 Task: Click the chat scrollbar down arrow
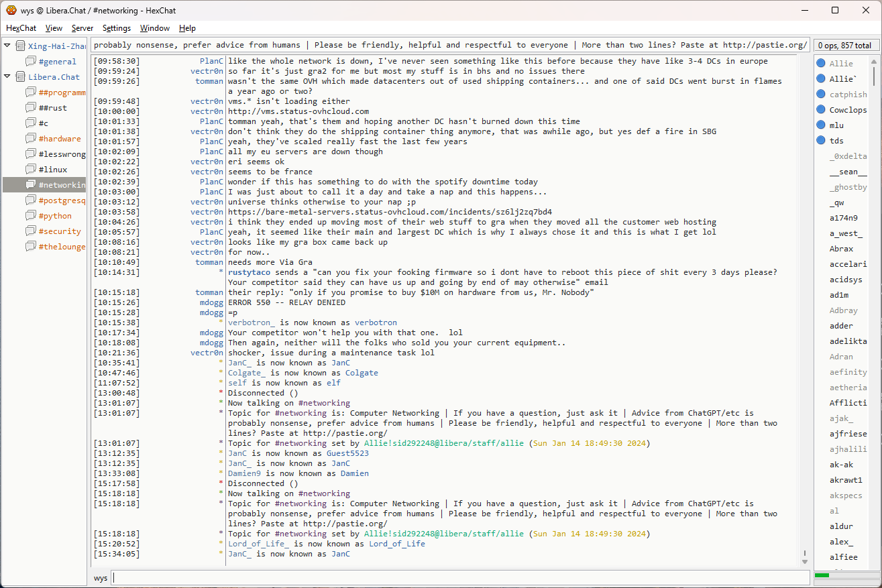(805, 561)
